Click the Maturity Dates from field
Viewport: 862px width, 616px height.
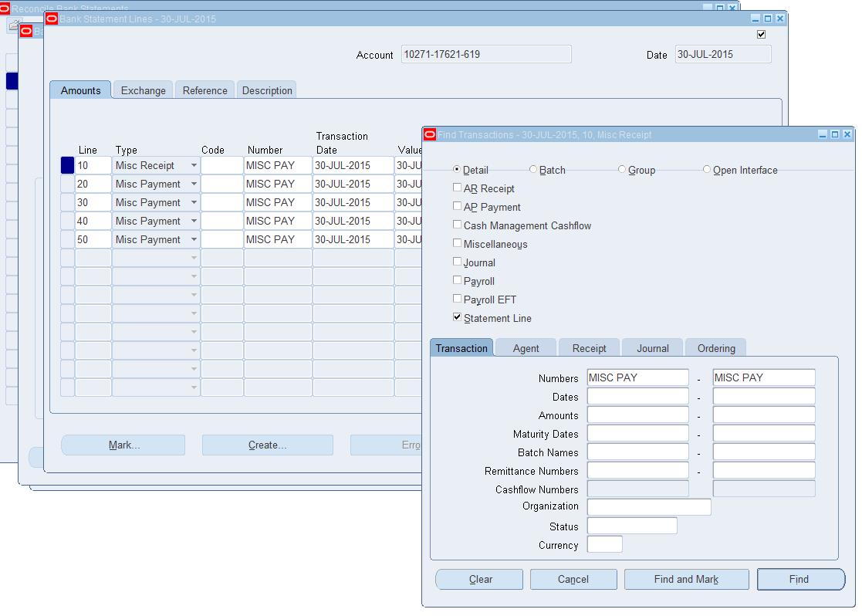637,433
